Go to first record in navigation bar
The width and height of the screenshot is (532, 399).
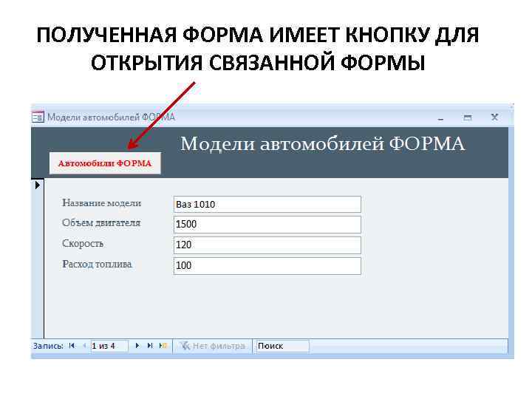coord(72,346)
